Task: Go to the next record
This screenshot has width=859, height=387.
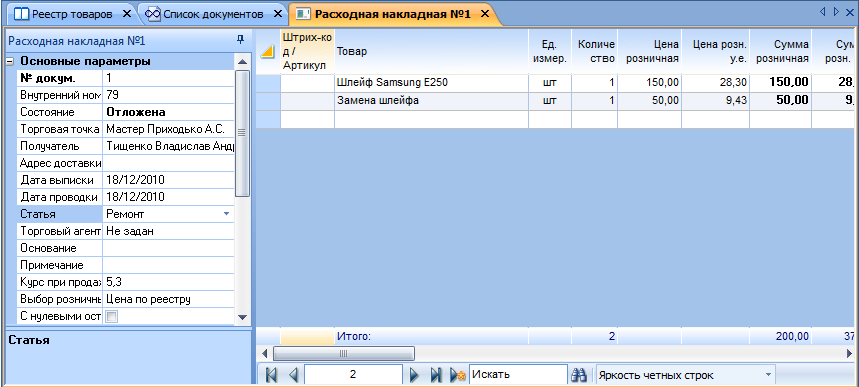Action: [x=414, y=375]
